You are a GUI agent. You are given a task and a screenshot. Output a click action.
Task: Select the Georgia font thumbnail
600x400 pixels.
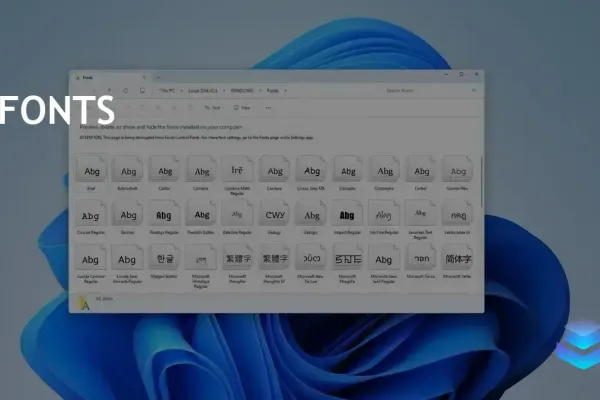coord(311,213)
